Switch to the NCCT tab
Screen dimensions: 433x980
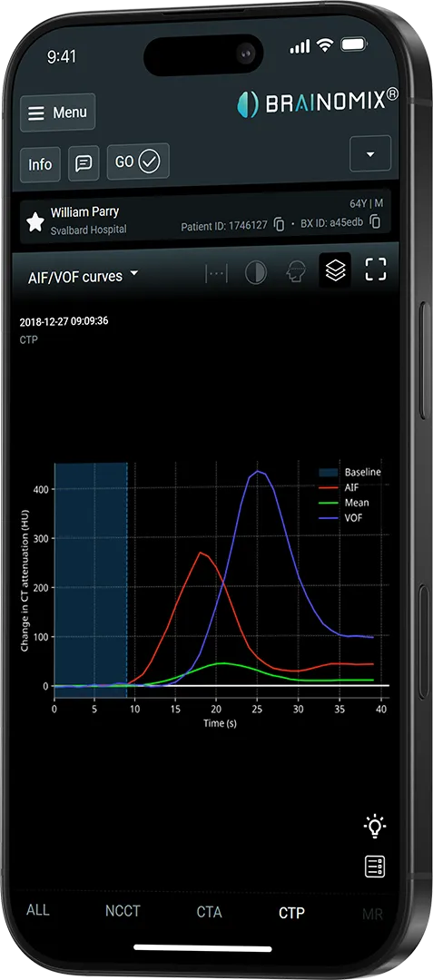coord(123,911)
